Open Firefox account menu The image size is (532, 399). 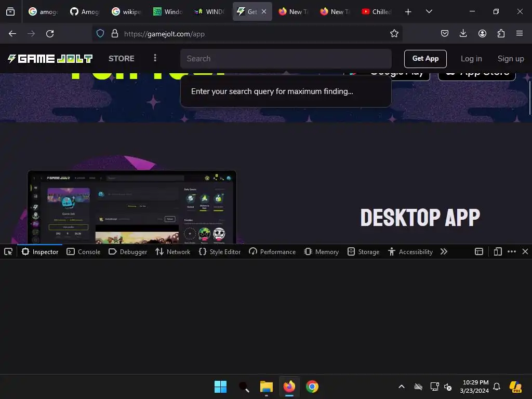[x=482, y=34]
